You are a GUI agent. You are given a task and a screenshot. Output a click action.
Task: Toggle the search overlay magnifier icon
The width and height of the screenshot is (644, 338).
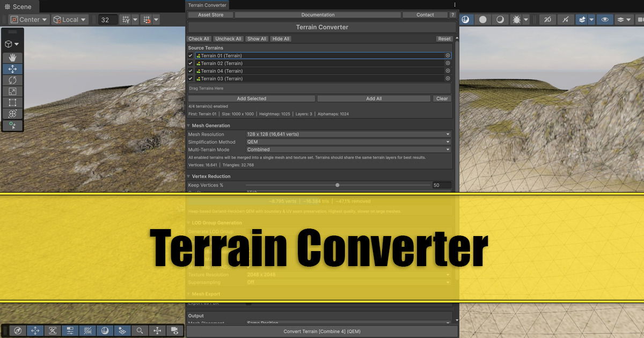click(x=140, y=330)
